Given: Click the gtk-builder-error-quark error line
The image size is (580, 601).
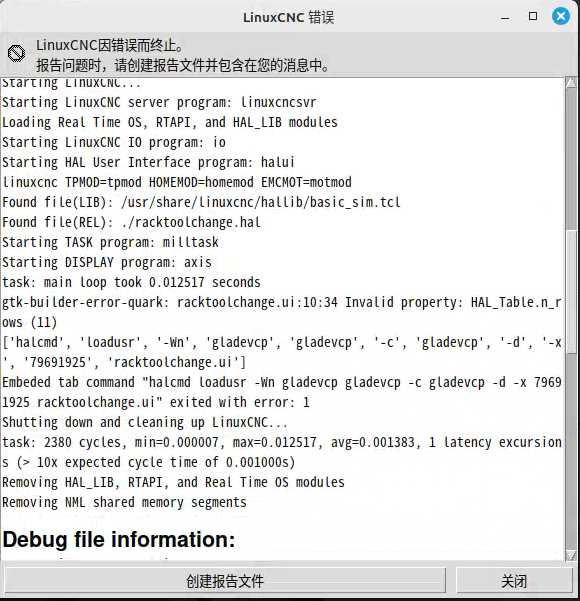Looking at the screenshot, I should [282, 312].
